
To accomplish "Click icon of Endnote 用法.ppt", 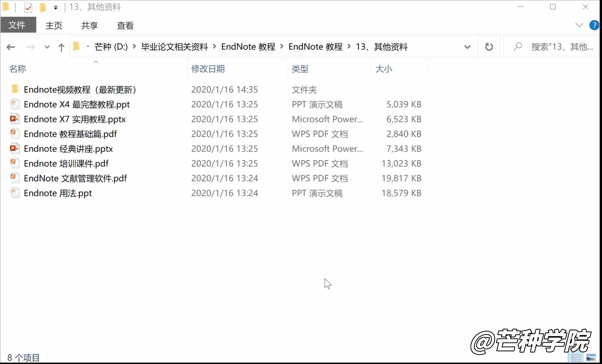I will point(15,193).
